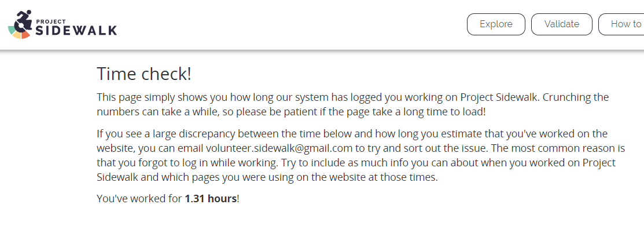The width and height of the screenshot is (644, 226).
Task: Click the colored semicircle under the logo
Action: (19, 34)
